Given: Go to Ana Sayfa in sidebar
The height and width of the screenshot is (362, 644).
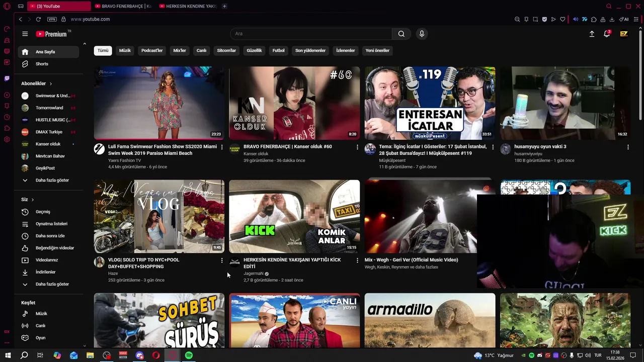Looking at the screenshot, I should [48, 52].
